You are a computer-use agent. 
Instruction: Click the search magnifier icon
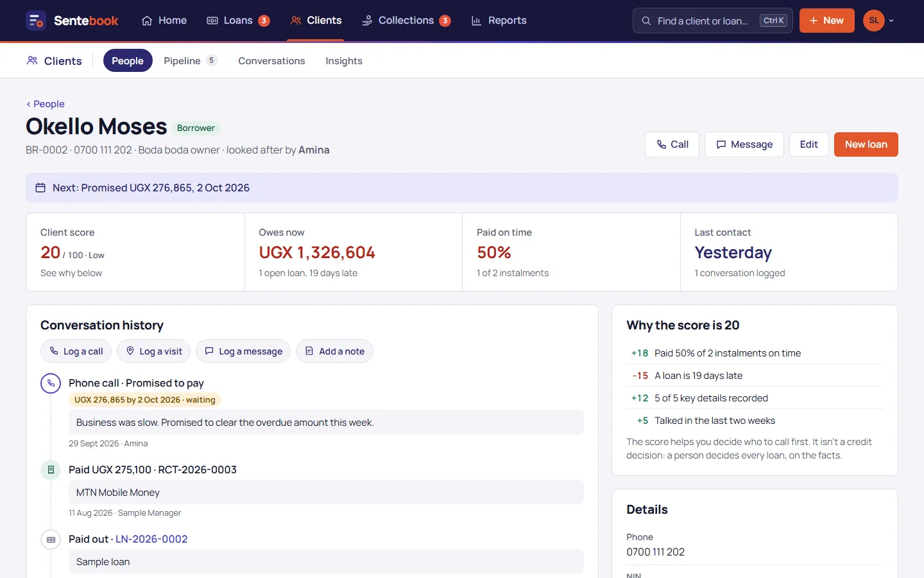click(646, 21)
